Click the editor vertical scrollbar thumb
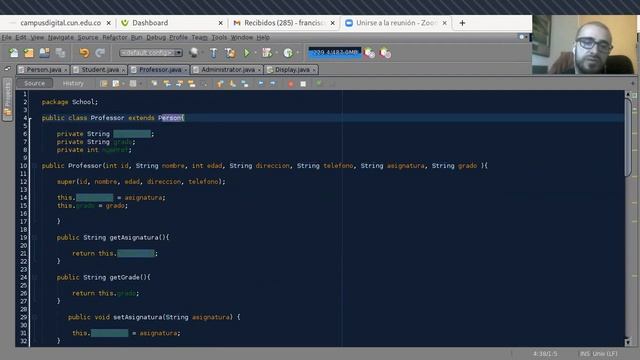 [628, 137]
